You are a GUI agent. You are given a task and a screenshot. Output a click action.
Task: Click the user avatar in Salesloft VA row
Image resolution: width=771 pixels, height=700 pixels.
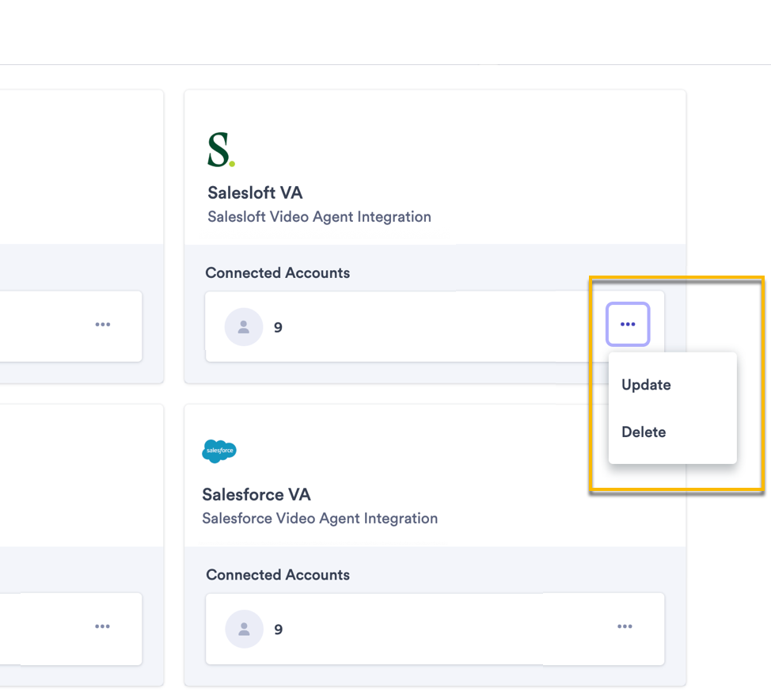(x=243, y=327)
